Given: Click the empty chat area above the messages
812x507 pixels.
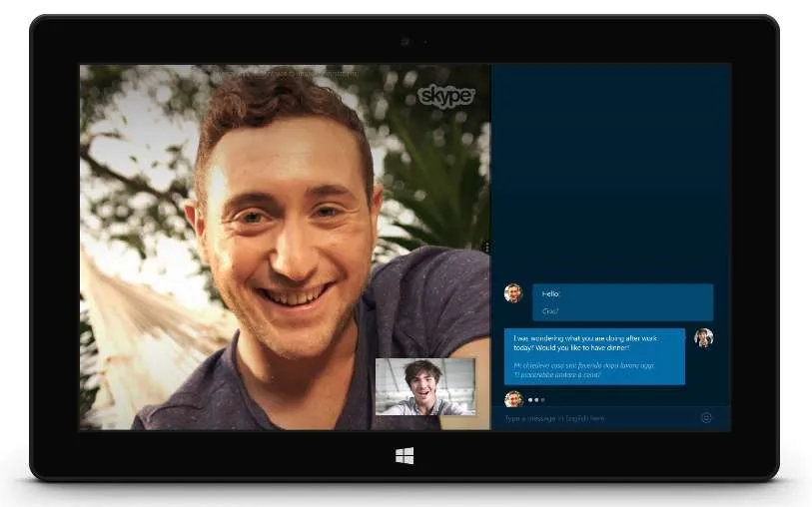Looking at the screenshot, I should point(611,171).
